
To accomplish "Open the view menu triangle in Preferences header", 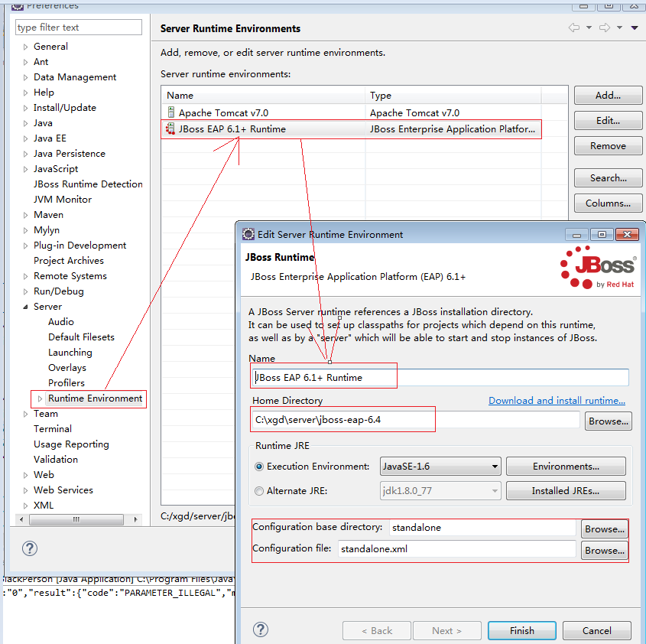I will coord(635,28).
